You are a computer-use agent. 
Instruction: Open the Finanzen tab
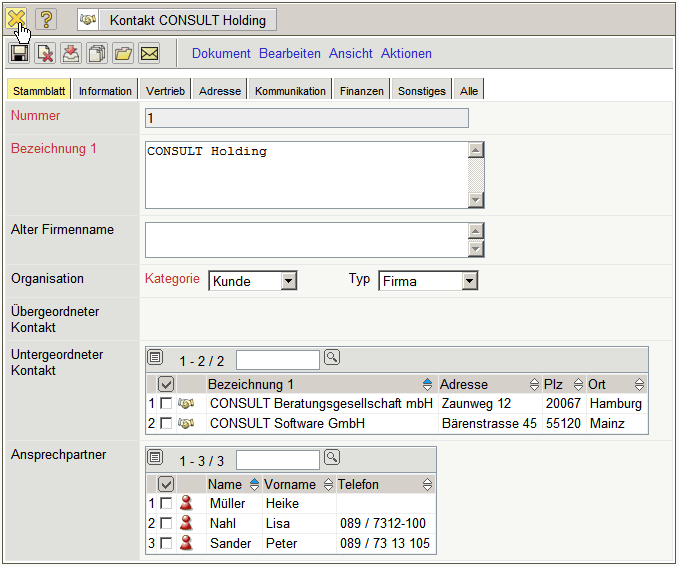tap(361, 91)
